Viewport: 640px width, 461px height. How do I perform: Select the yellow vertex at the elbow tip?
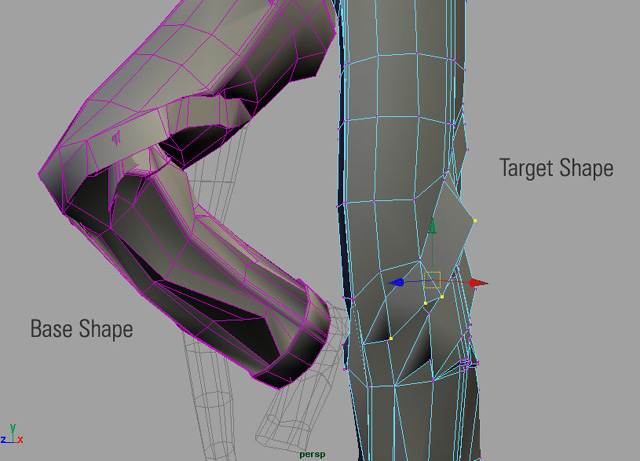pyautogui.click(x=475, y=221)
